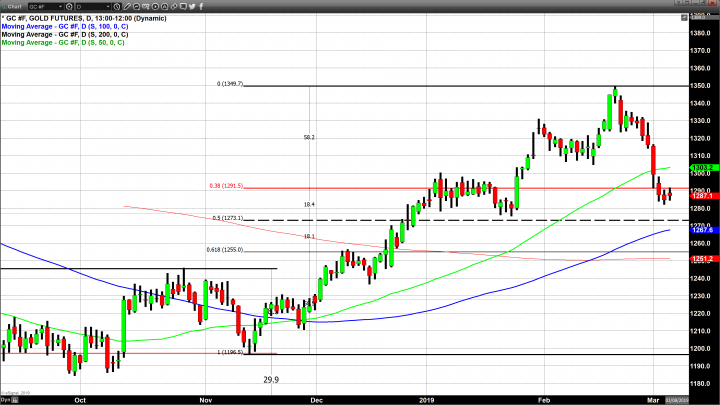Click the price scale toggle icon at chart corner
Image resolution: width=720 pixels, height=405 pixels.
tap(684, 17)
